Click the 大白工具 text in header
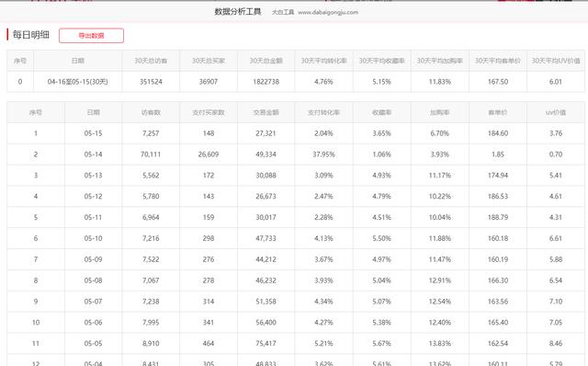This screenshot has height=366, width=588. tap(283, 12)
